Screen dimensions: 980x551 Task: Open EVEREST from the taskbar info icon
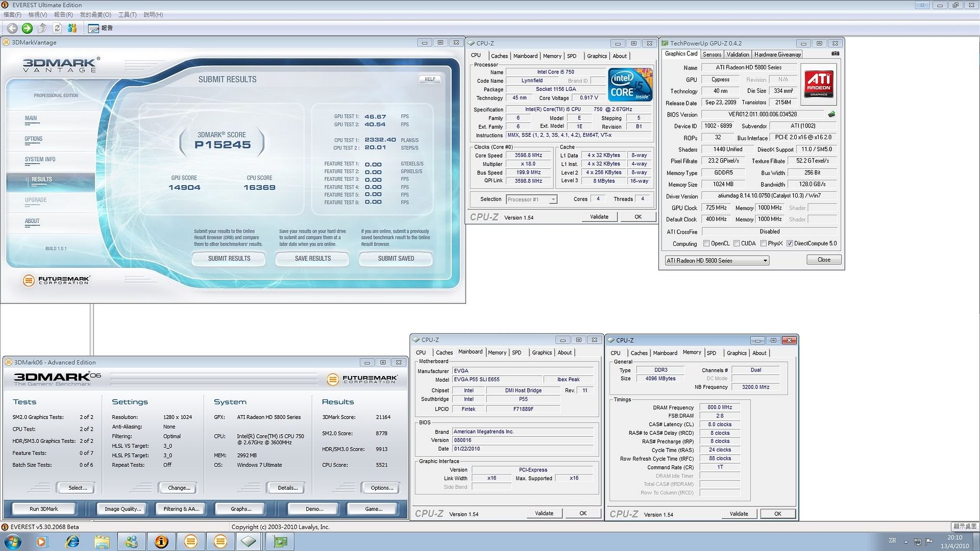click(161, 541)
